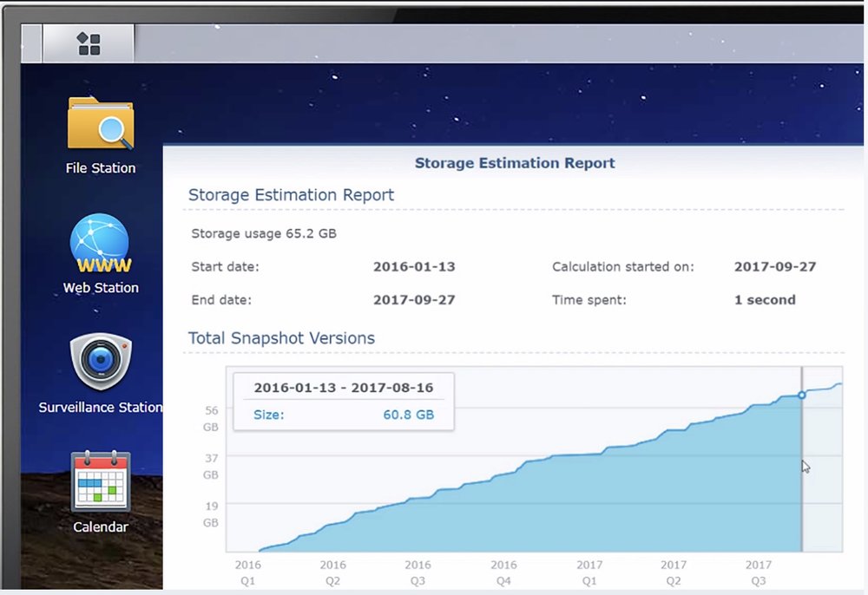868x595 pixels.
Task: Click the tooltip date range 2016-01-13 - 2017-08-16
Action: pyautogui.click(x=343, y=388)
